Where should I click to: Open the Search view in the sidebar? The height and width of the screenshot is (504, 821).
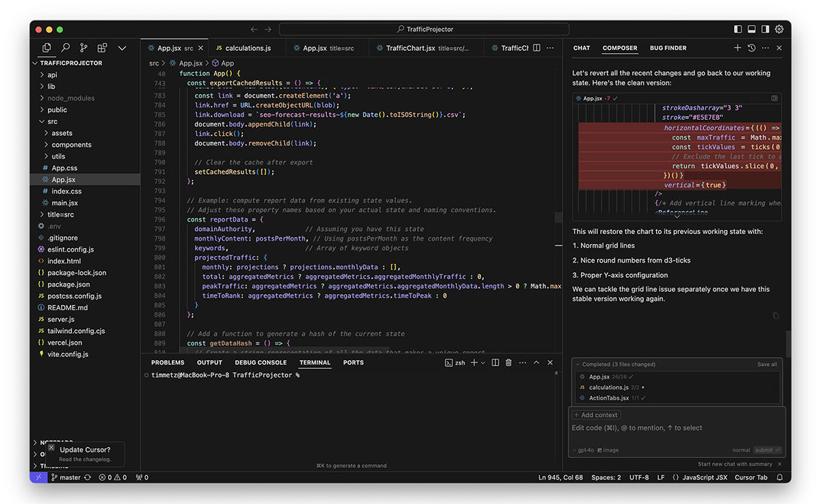(x=65, y=48)
